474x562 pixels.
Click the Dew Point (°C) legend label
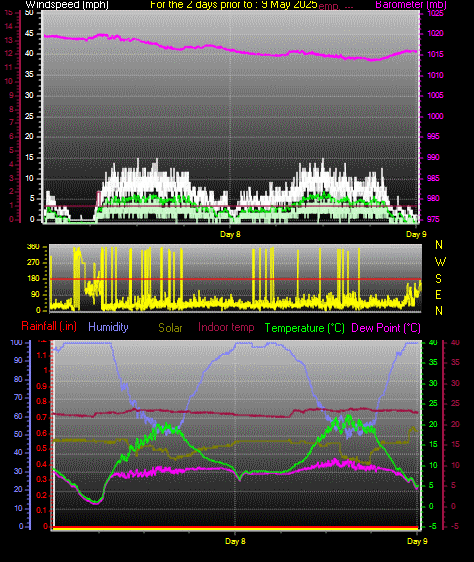click(x=386, y=328)
